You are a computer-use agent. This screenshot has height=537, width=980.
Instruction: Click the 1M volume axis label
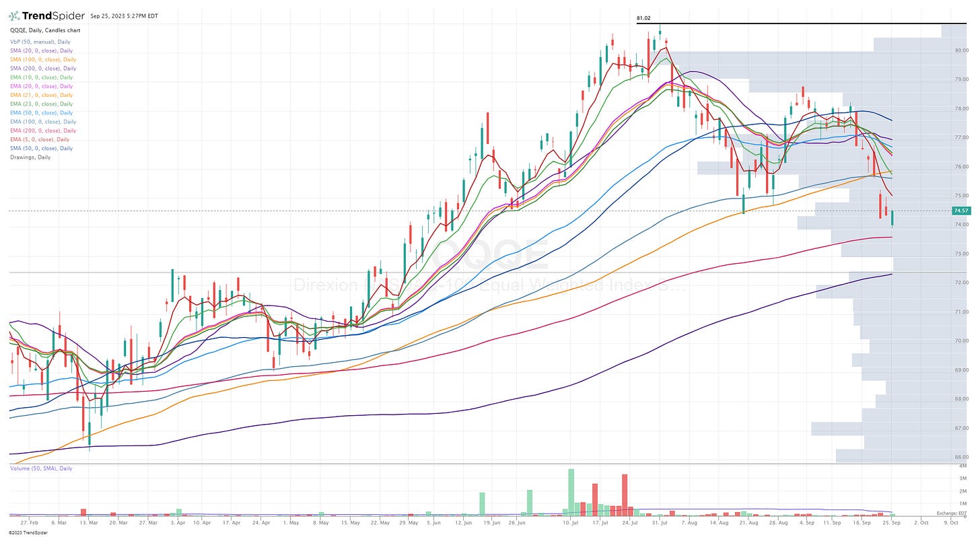pos(963,504)
